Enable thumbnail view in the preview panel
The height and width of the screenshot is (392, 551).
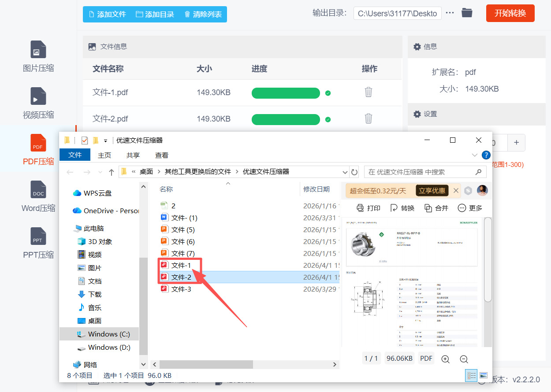click(484, 375)
